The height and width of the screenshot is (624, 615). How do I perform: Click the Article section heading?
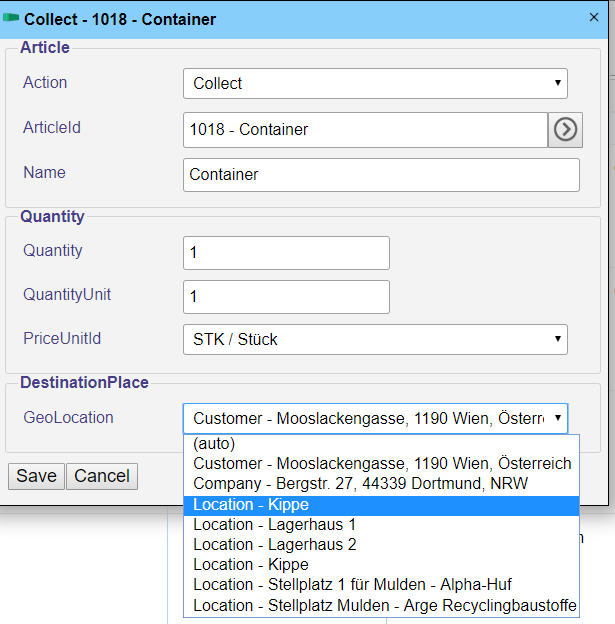coord(45,47)
